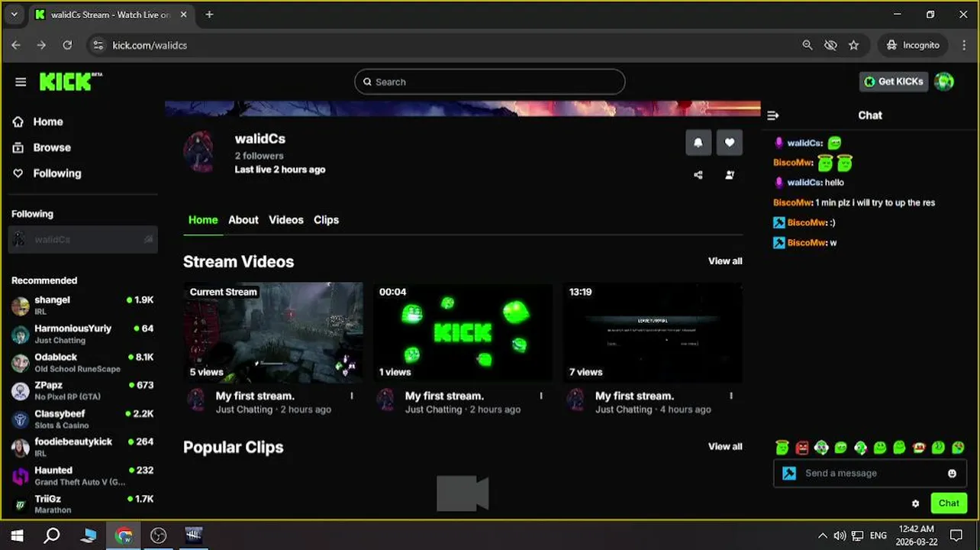Click the chat identity badge icon
Viewport: 980px width, 550px height.
point(789,473)
